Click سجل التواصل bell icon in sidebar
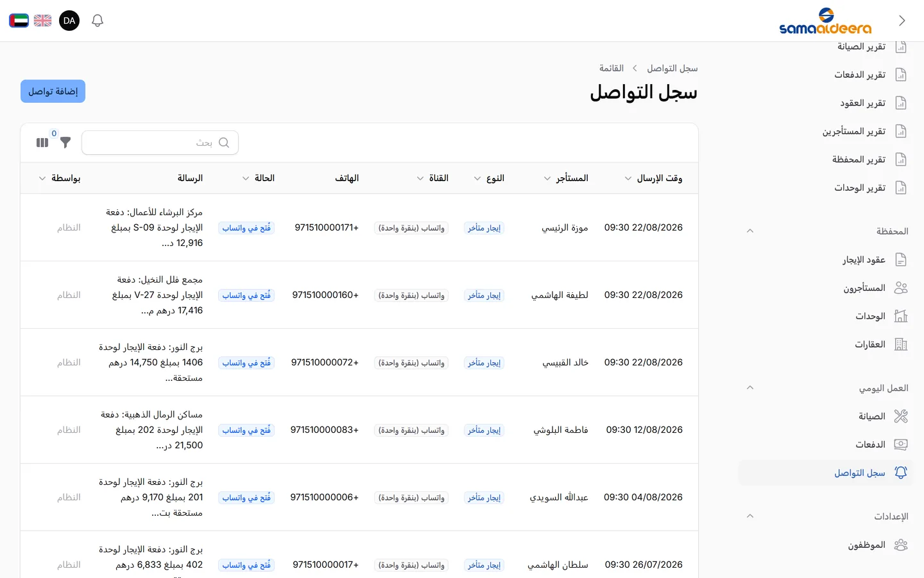This screenshot has width=924, height=578. pos(901,473)
